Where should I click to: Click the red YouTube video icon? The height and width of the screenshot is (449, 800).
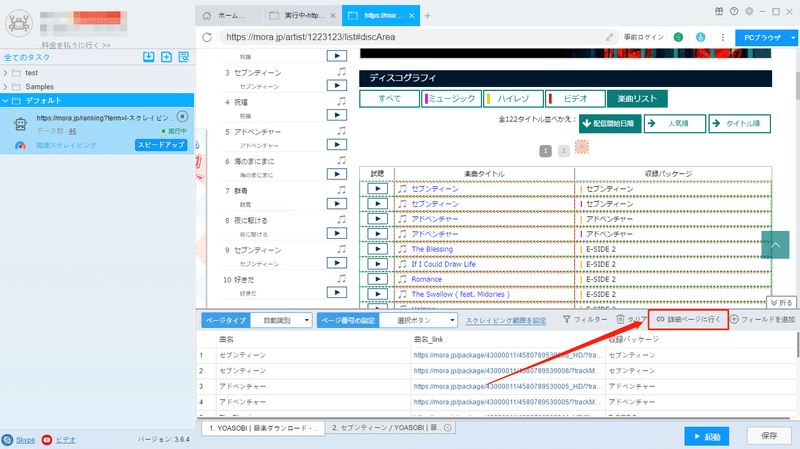tap(47, 440)
